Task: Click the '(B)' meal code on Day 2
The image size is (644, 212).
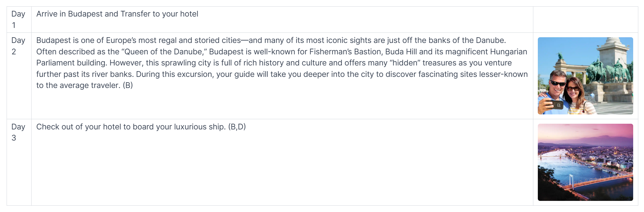Action: point(128,86)
